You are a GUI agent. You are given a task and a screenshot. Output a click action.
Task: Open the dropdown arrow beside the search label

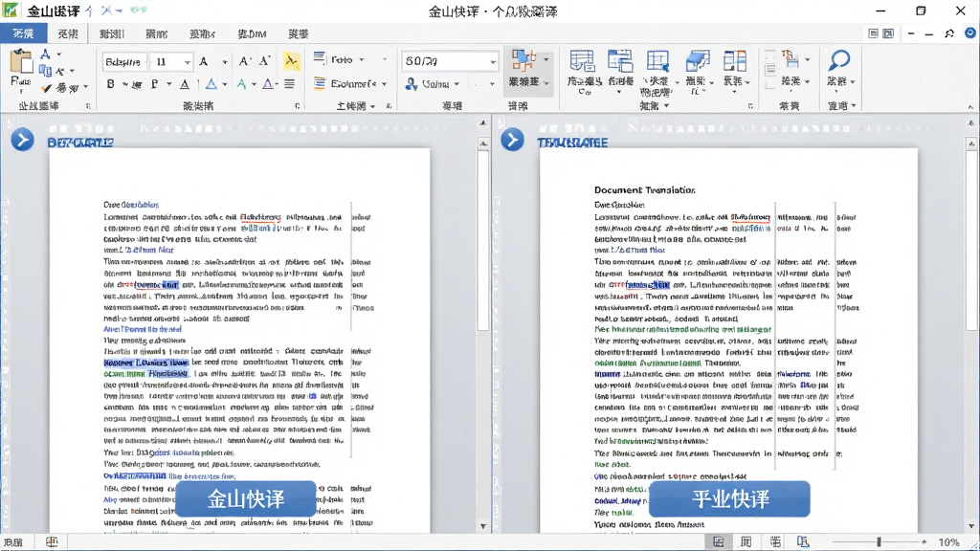pos(853,81)
